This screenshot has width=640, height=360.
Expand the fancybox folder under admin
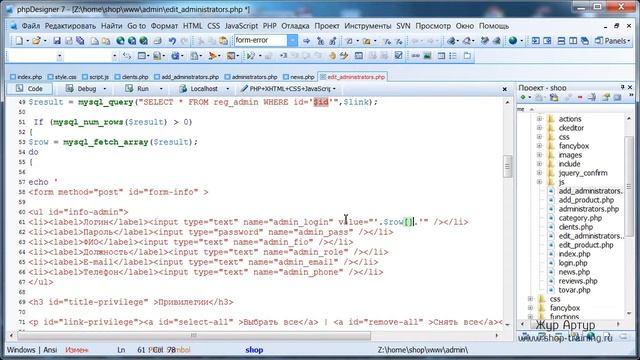click(x=539, y=146)
